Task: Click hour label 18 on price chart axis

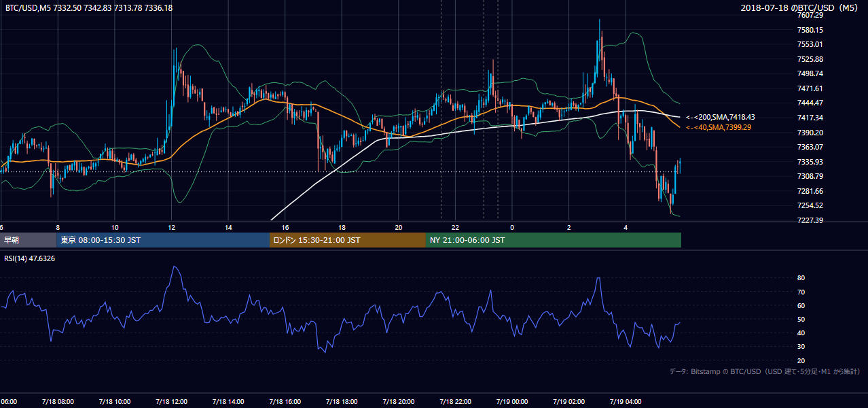Action: 342,227
